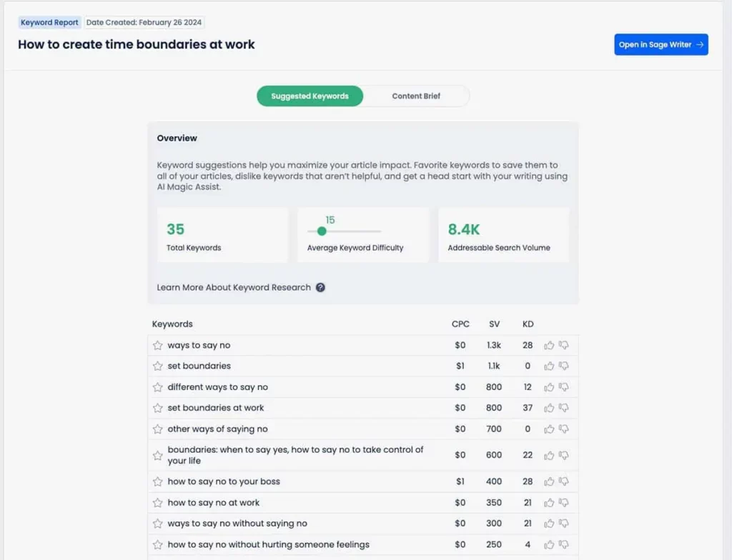Dislike 'how to say no without hurting someone feelings'

pyautogui.click(x=564, y=544)
